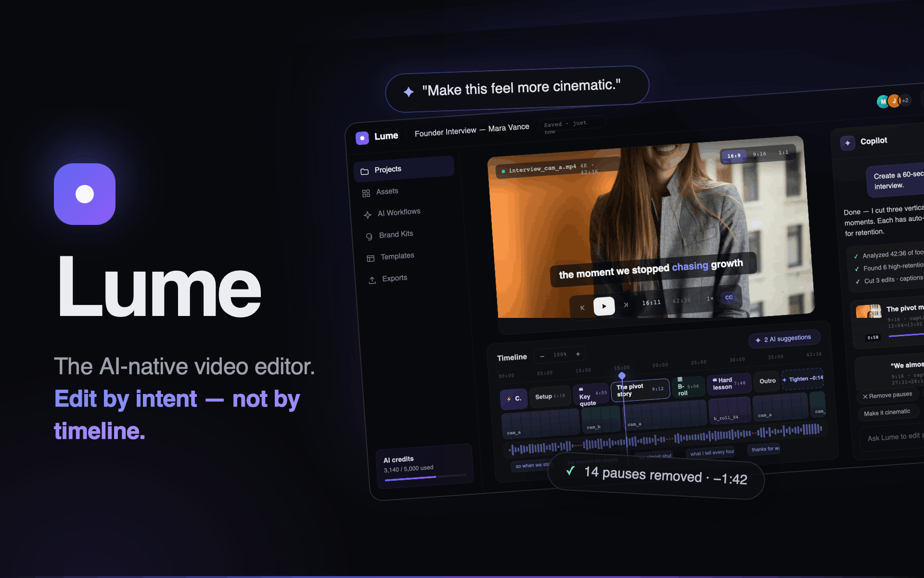Screen dimensions: 924x578
Task: Open Projects in the sidebar
Action: [x=404, y=169]
